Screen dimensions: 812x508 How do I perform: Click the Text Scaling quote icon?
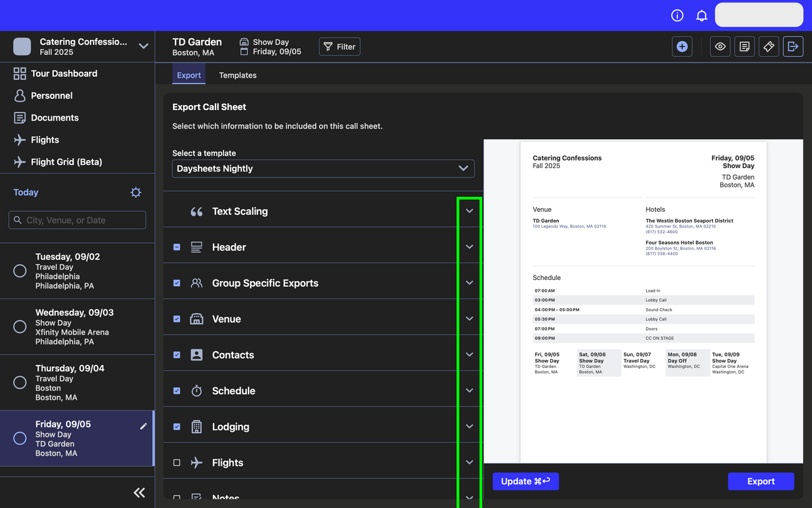(x=197, y=212)
